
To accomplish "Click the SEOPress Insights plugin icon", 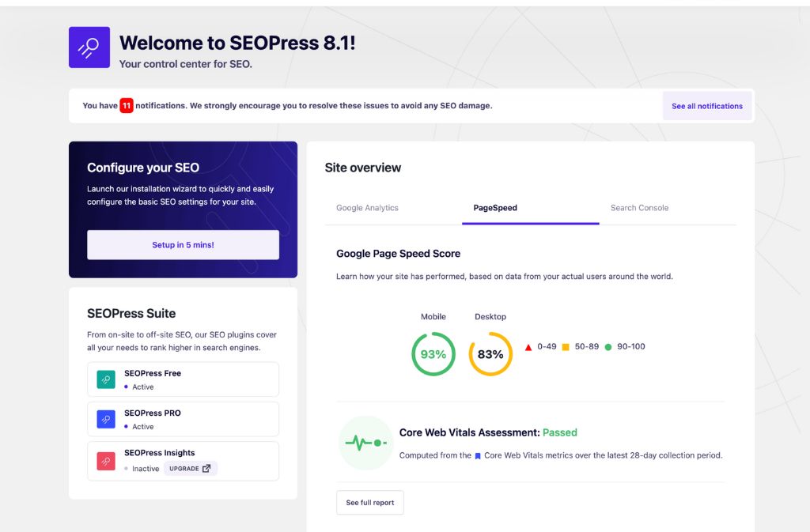I will (x=104, y=459).
